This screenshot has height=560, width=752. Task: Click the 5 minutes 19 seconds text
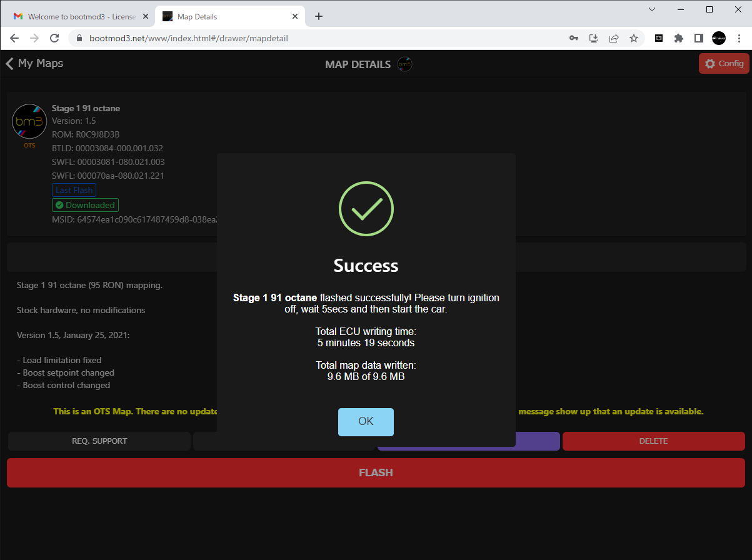[x=366, y=342]
